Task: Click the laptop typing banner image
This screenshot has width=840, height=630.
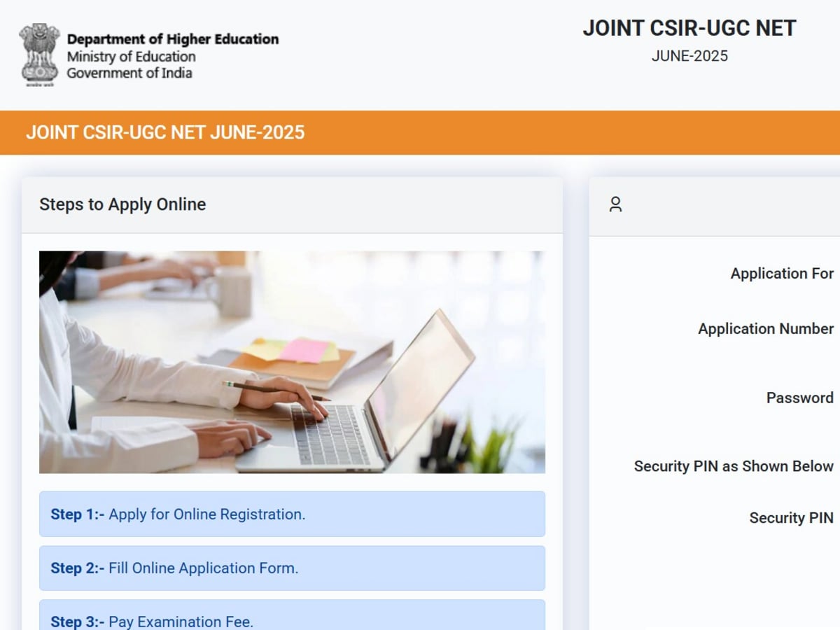Action: coord(292,362)
